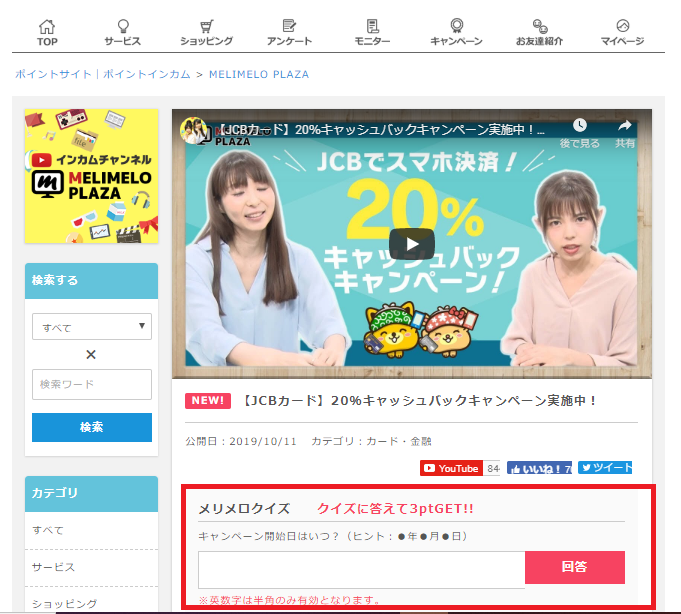Click the 共有 share arrow icon
This screenshot has height=614, width=681.
[625, 125]
